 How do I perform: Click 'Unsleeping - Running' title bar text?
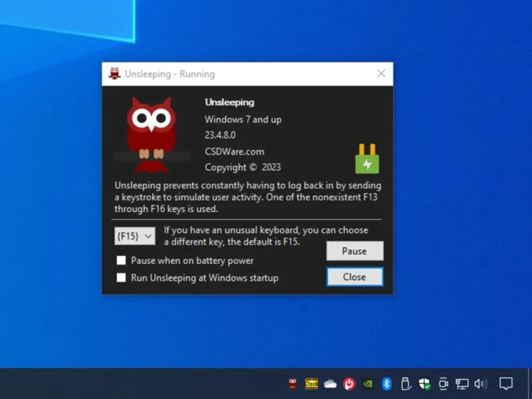[170, 74]
